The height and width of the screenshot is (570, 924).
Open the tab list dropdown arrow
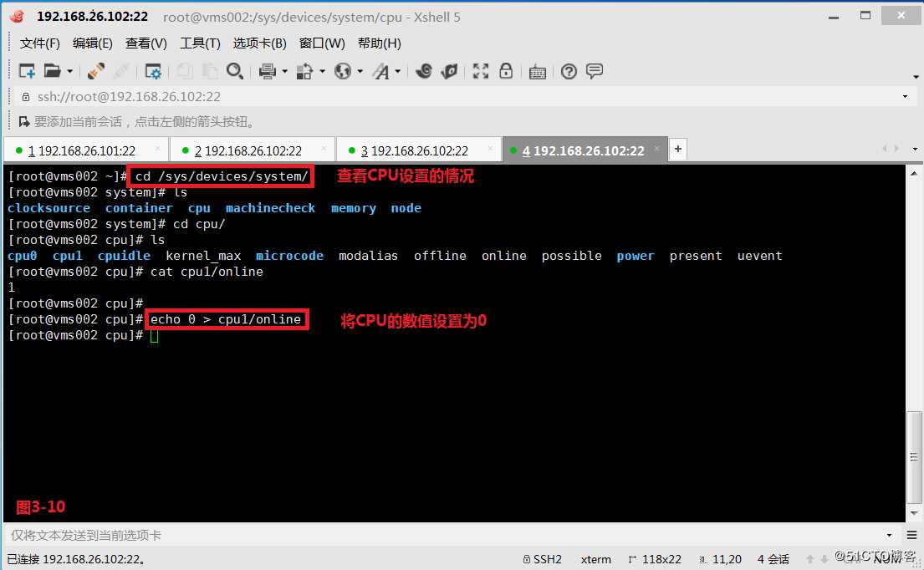[x=915, y=150]
